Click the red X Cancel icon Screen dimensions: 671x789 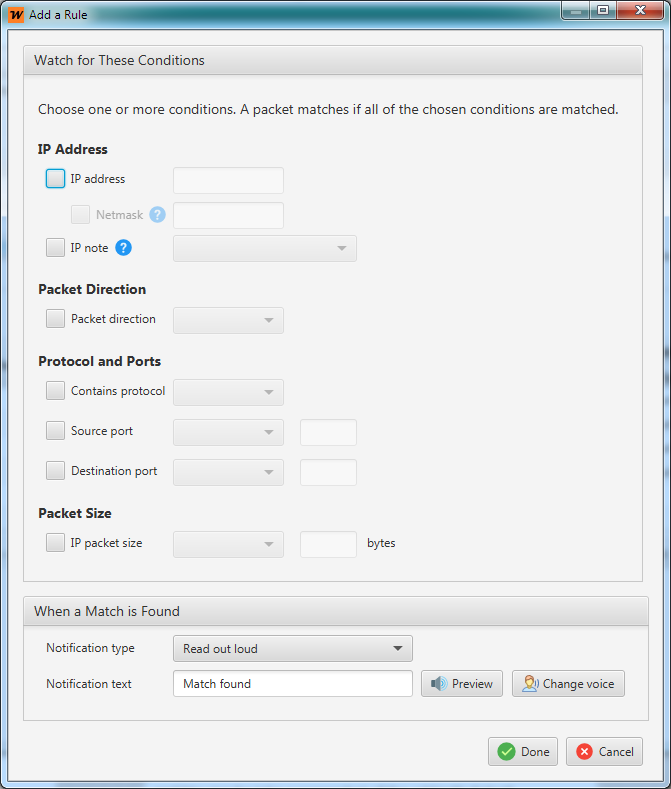[x=584, y=752]
